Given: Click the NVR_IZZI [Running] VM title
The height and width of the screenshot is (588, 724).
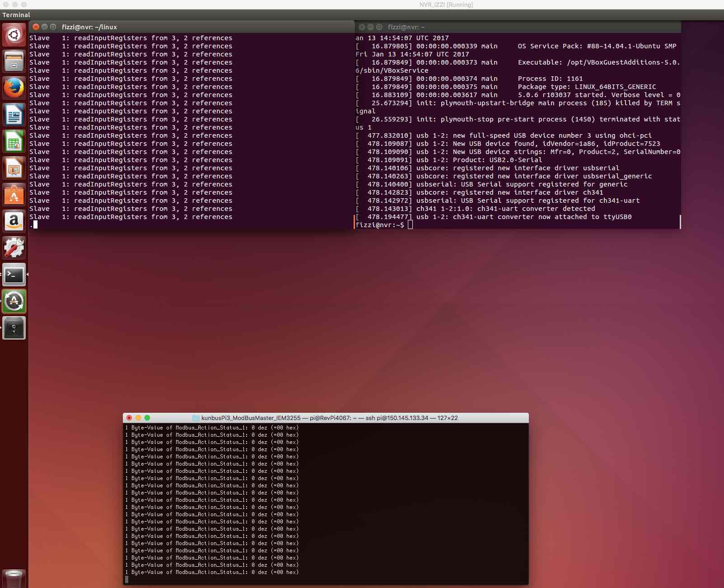Looking at the screenshot, I should click(x=446, y=5).
